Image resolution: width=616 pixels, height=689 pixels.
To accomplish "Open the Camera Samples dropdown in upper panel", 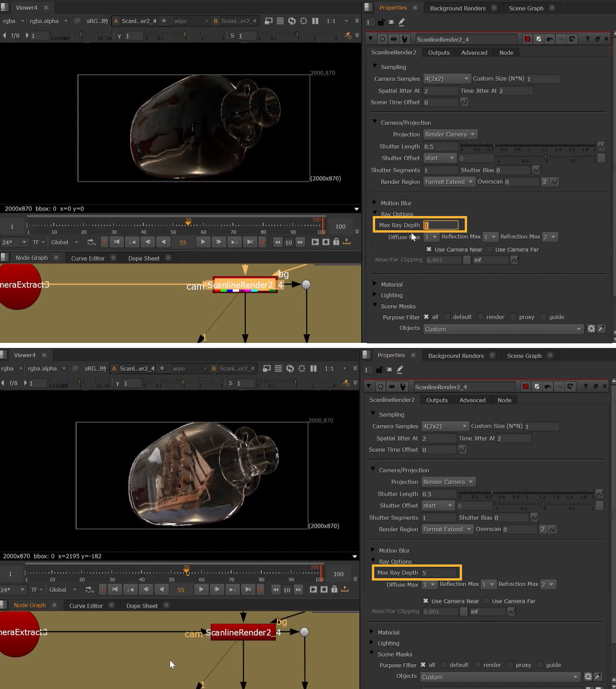I will point(447,79).
